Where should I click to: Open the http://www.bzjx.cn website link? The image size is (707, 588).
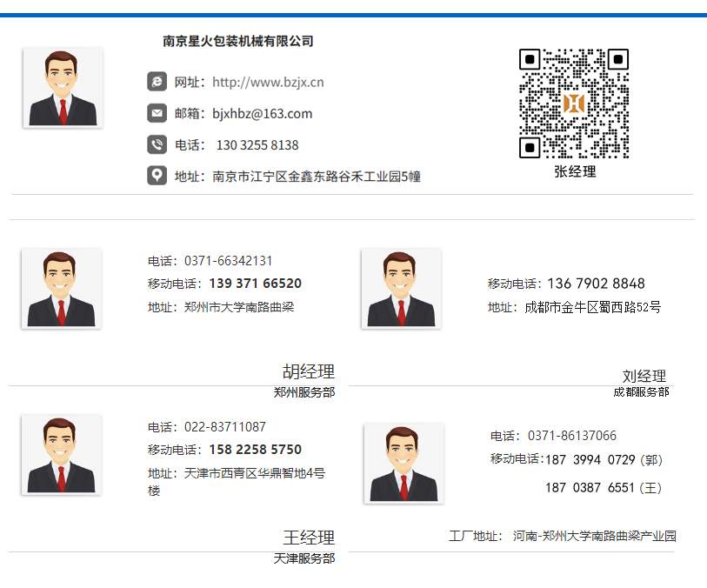tap(268, 83)
